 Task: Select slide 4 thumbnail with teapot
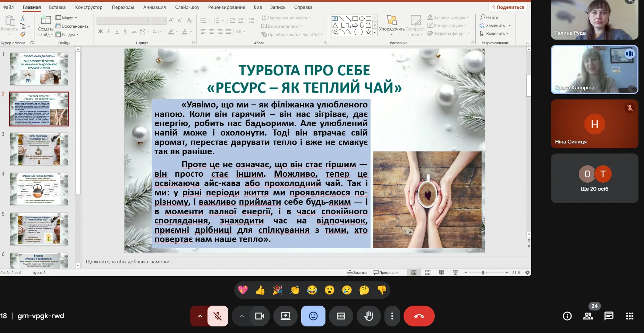[39, 189]
